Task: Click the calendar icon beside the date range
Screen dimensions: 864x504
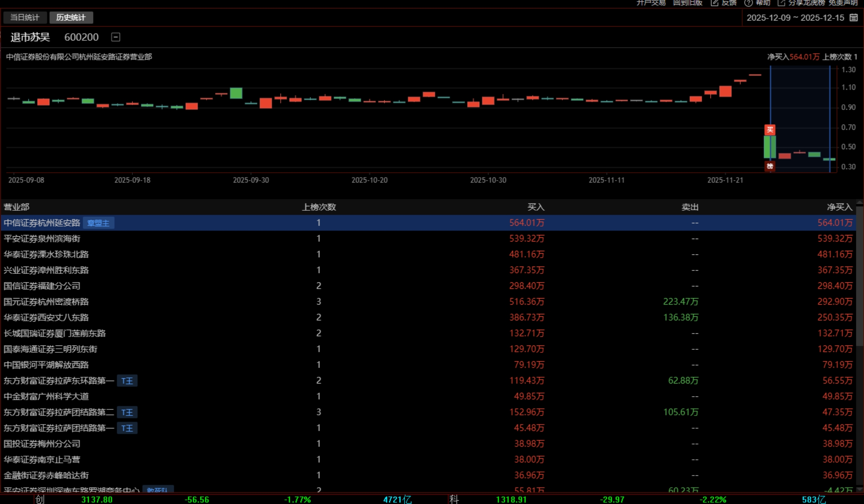Action: point(853,17)
